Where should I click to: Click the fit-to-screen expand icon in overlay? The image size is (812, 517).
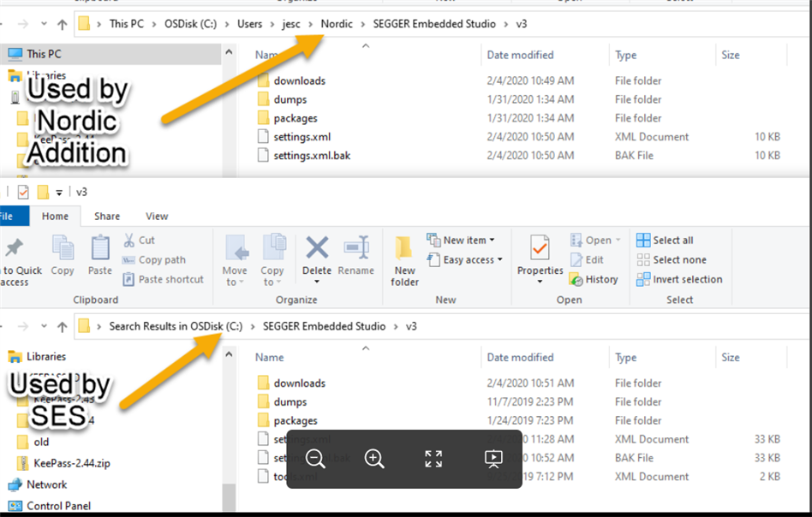[433, 459]
